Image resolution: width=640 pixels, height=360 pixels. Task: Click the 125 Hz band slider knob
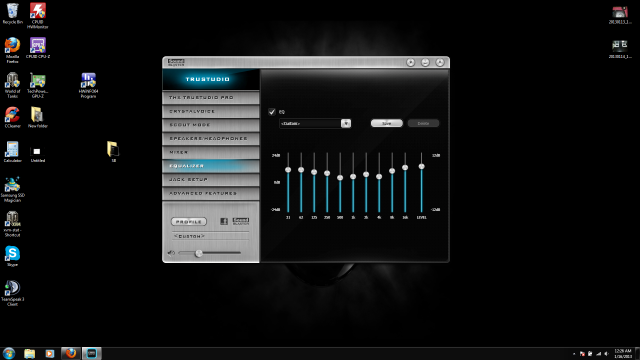pos(314,172)
